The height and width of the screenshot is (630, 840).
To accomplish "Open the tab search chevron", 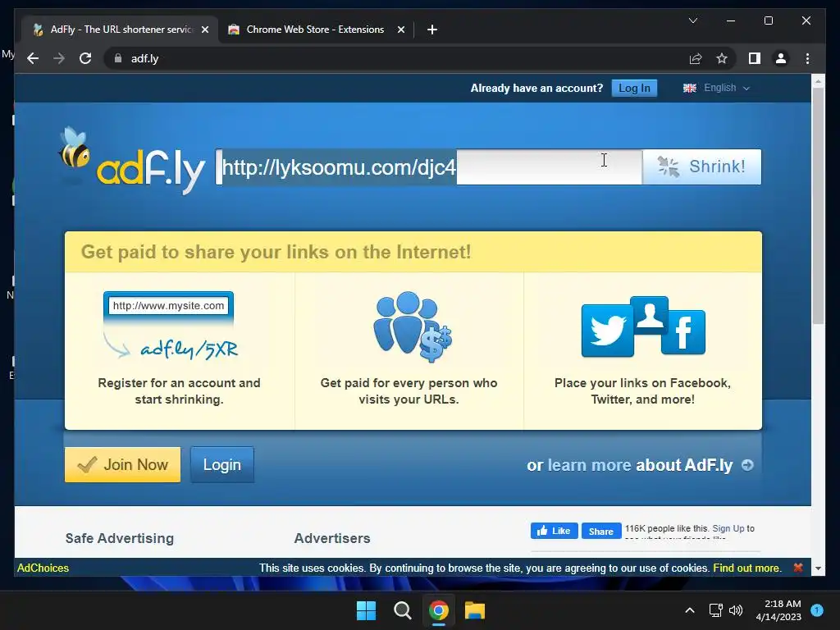I will pyautogui.click(x=692, y=21).
